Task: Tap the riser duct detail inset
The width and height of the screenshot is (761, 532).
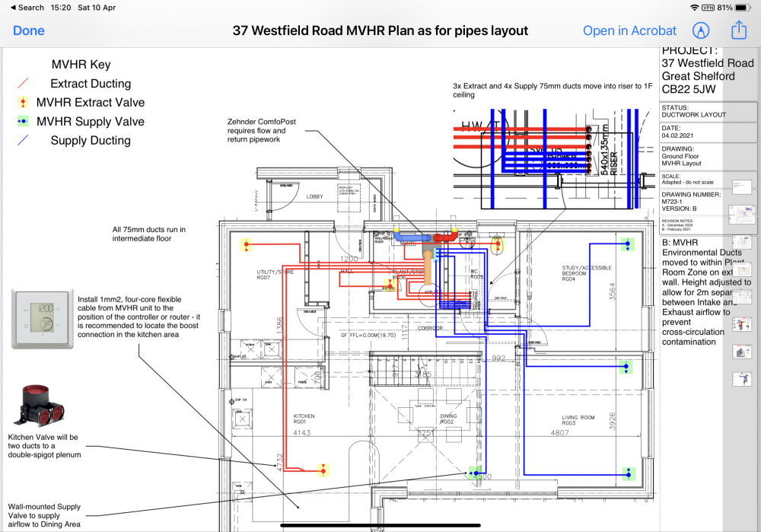Action: 553,159
